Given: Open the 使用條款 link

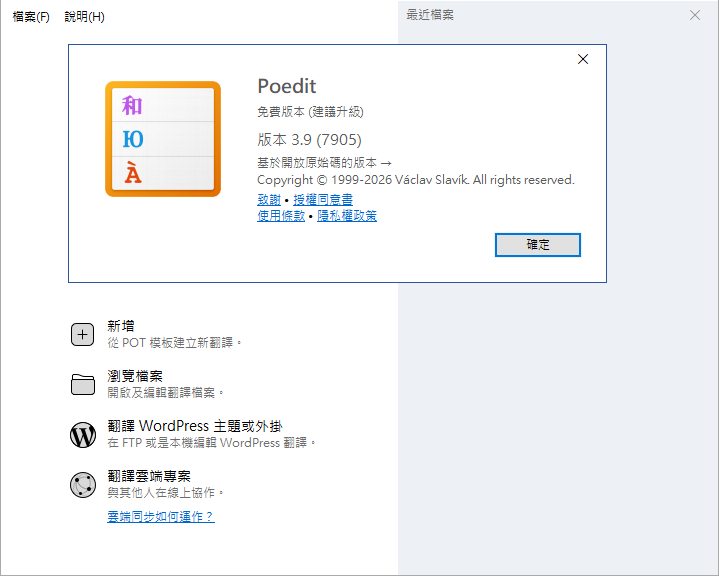Looking at the screenshot, I should tap(281, 216).
